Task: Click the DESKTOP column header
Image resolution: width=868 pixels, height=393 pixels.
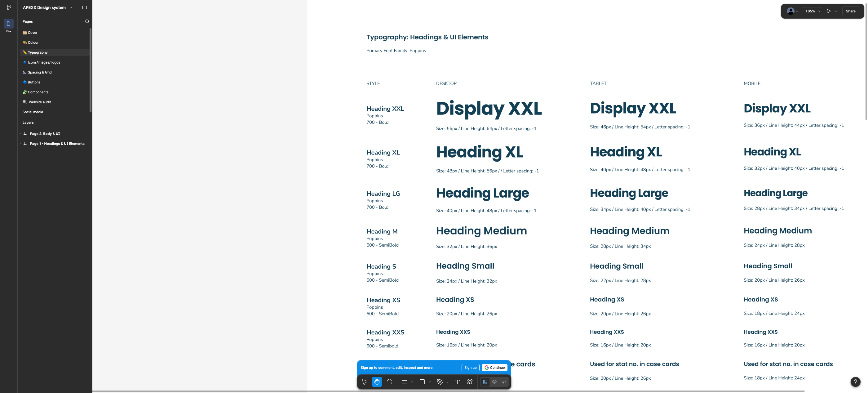Action: coord(446,83)
